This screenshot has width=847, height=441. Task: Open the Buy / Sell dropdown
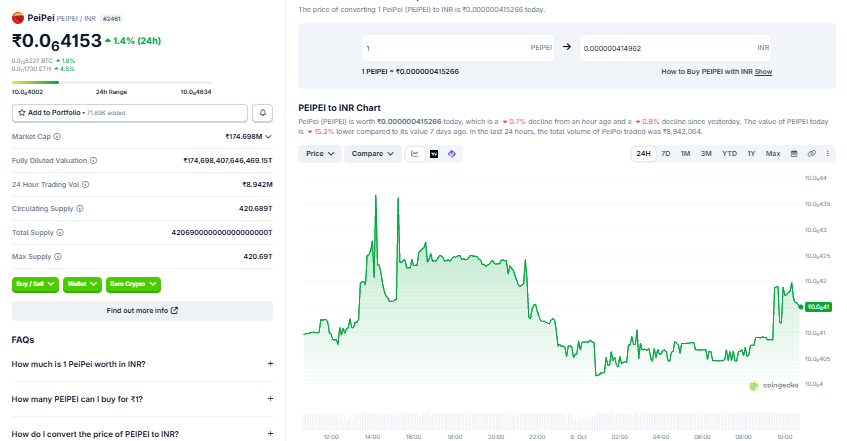tap(35, 284)
